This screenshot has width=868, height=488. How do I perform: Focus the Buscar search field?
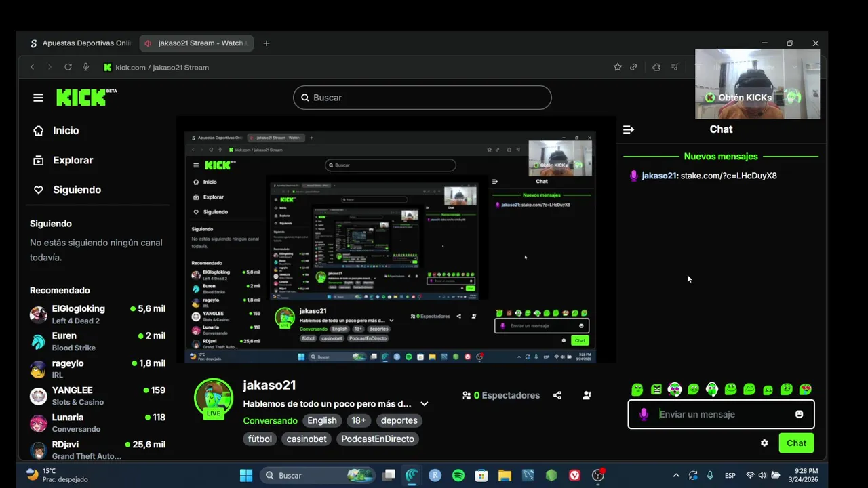[x=422, y=98]
